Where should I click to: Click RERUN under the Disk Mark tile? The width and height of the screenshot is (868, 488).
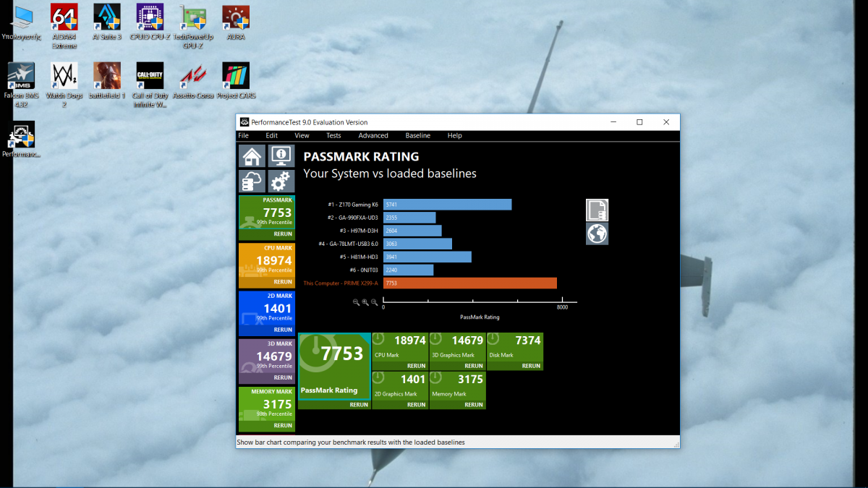531,366
